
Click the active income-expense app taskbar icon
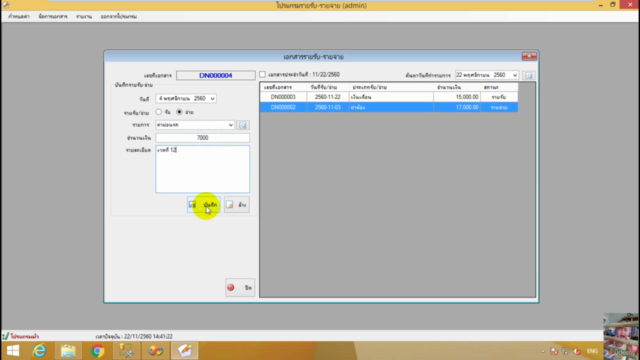pyautogui.click(x=184, y=351)
